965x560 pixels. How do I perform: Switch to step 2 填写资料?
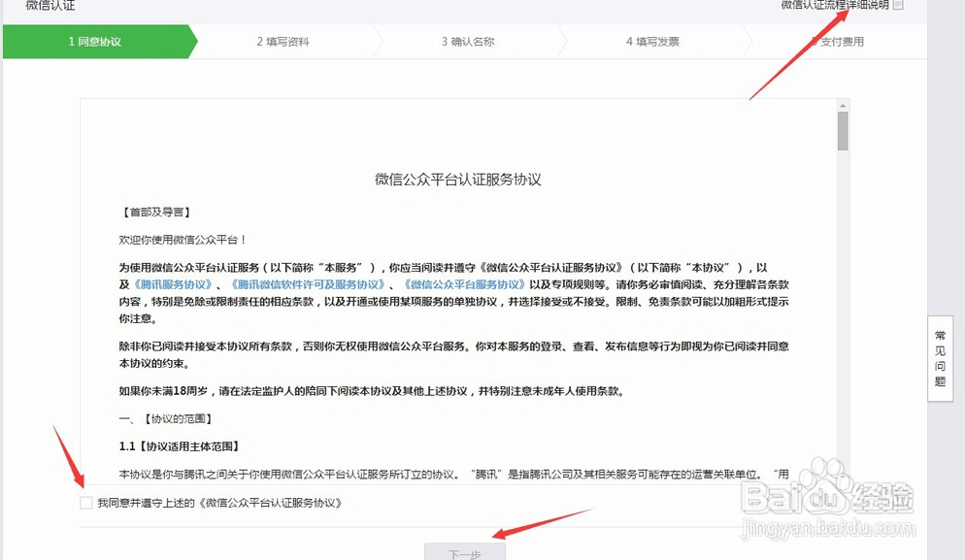282,43
